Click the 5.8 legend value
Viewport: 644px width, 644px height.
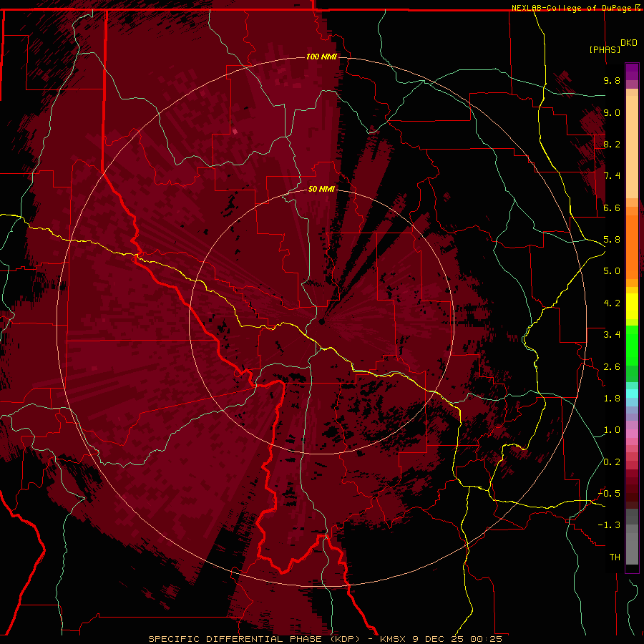point(612,240)
